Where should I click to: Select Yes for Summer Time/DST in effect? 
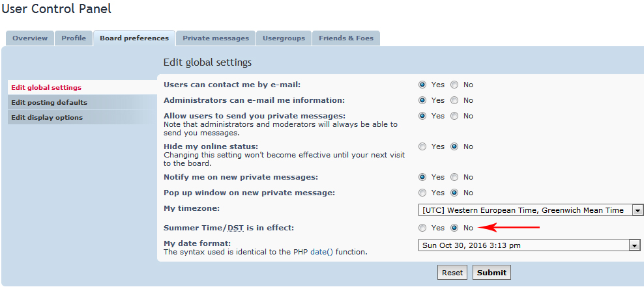click(x=422, y=228)
